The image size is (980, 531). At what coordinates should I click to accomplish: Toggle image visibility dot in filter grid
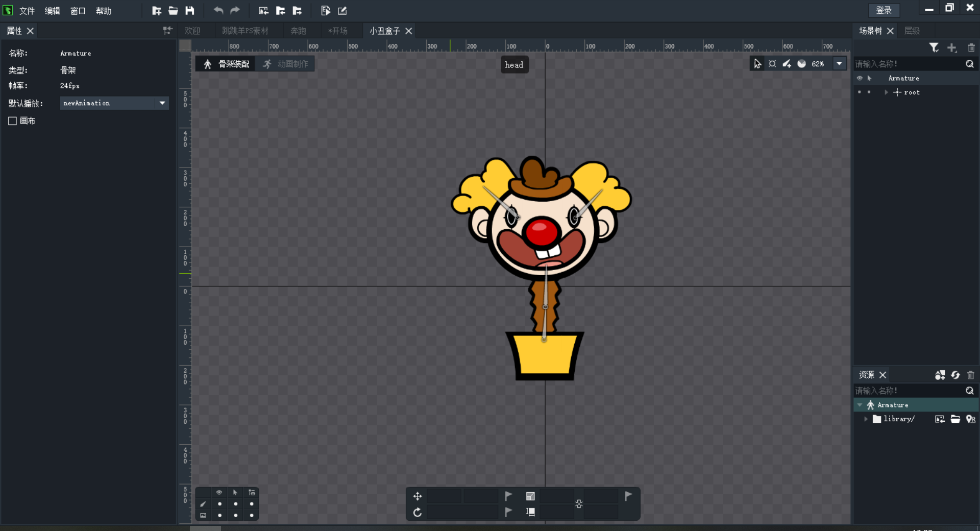coord(219,515)
